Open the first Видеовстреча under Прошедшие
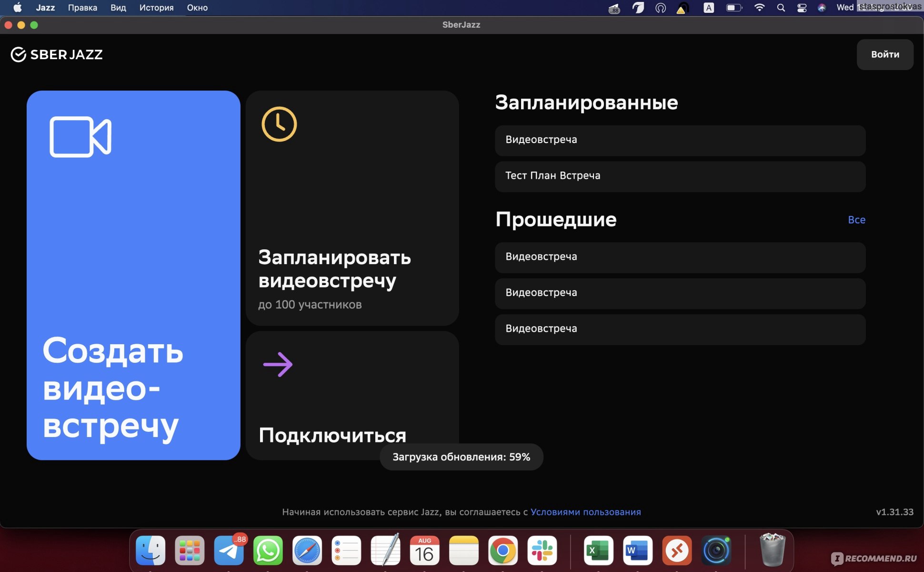 point(680,257)
